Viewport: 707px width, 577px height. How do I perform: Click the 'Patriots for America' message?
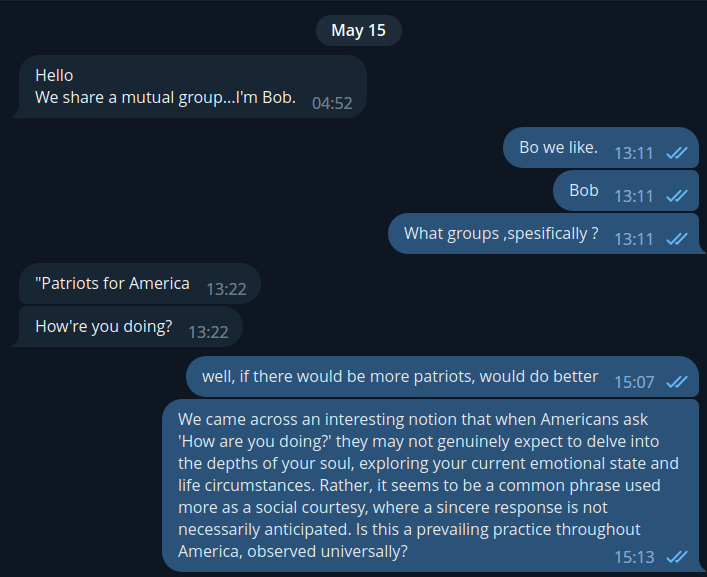(112, 284)
